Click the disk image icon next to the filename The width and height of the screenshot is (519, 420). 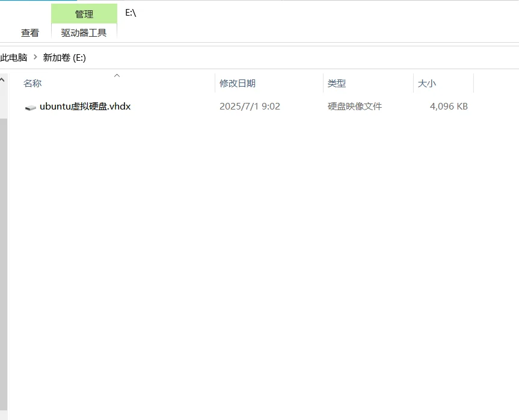point(29,107)
